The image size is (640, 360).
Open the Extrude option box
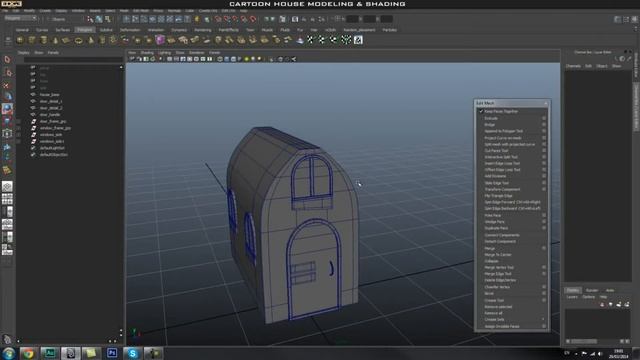point(544,118)
